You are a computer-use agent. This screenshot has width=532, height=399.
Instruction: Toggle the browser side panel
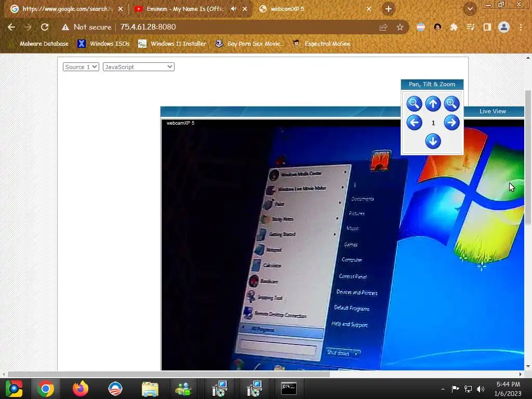(x=487, y=27)
